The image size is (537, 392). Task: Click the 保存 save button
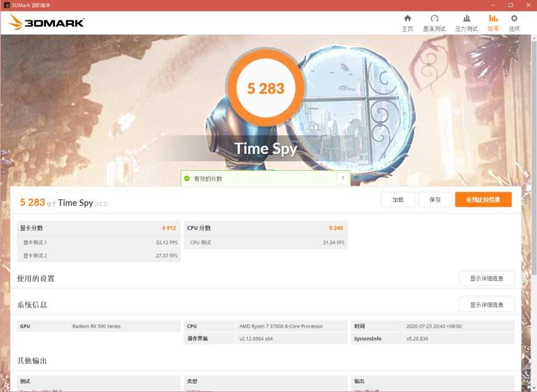pos(435,200)
